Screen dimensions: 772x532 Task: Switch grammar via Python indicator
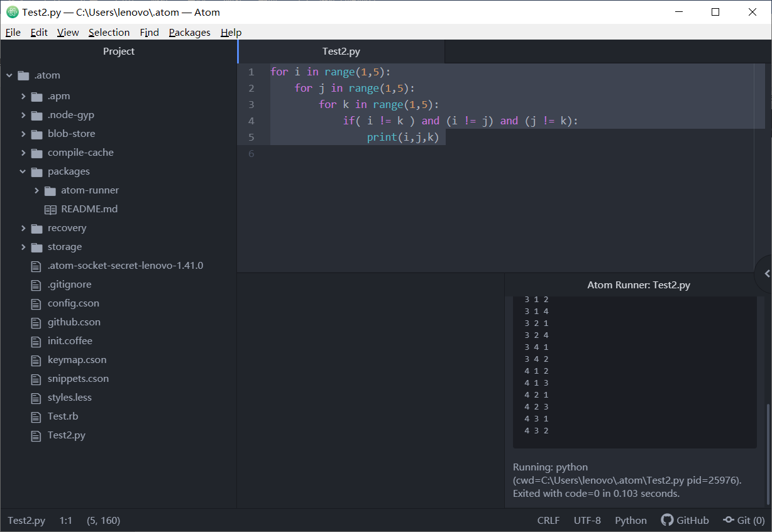(630, 520)
